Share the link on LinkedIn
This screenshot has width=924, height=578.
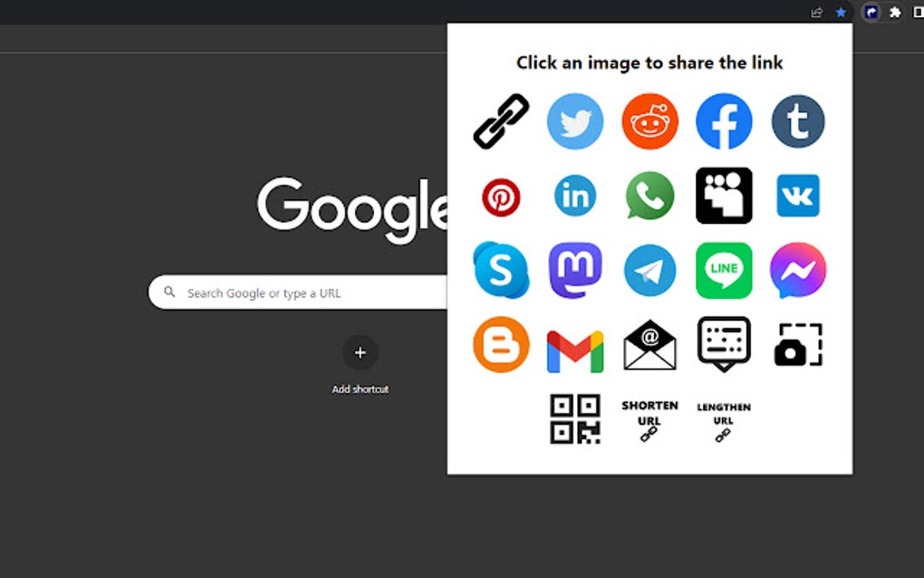[x=574, y=196]
